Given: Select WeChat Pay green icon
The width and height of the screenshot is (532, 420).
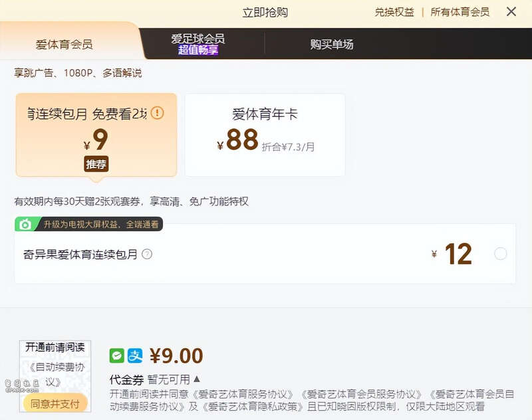Looking at the screenshot, I should pos(117,356).
